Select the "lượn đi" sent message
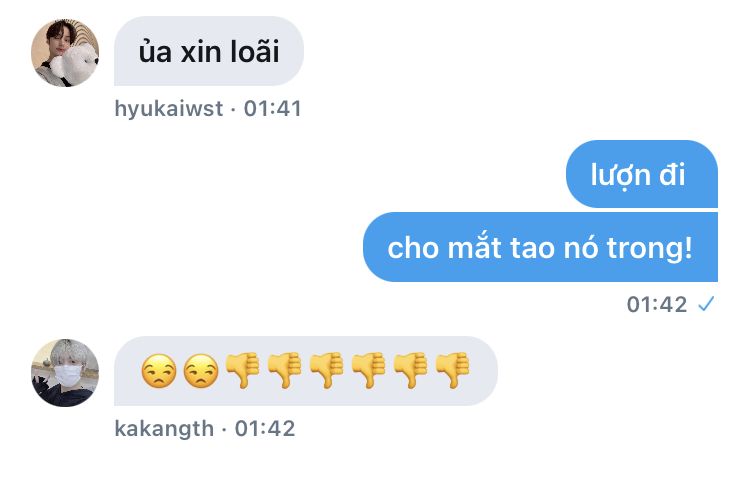Viewport: 750px width, 487px height. coord(641,174)
